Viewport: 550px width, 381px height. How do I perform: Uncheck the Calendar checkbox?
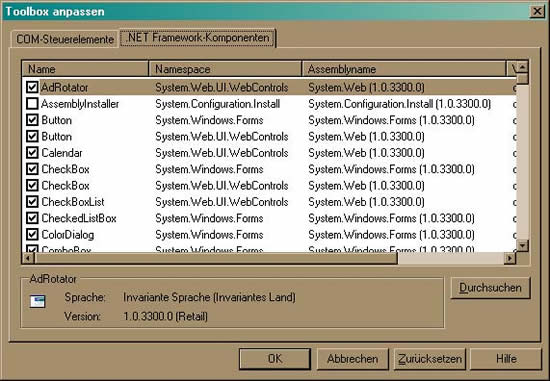pos(32,153)
